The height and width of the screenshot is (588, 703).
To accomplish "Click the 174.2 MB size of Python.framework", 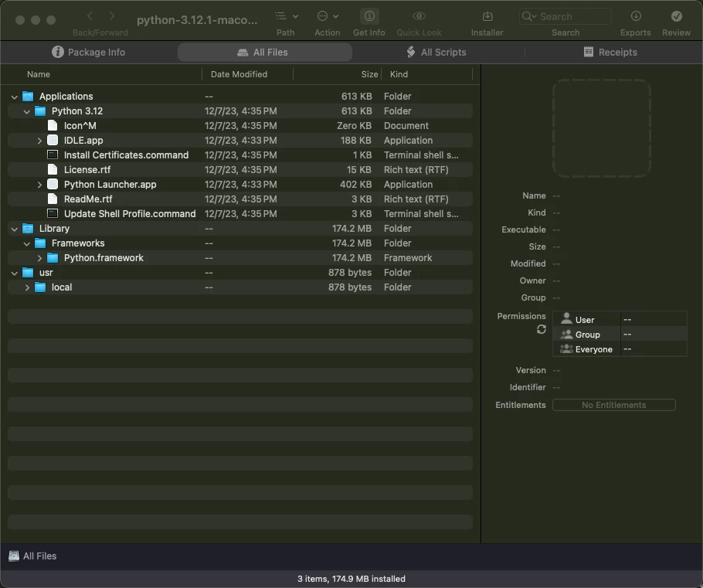I will point(351,258).
